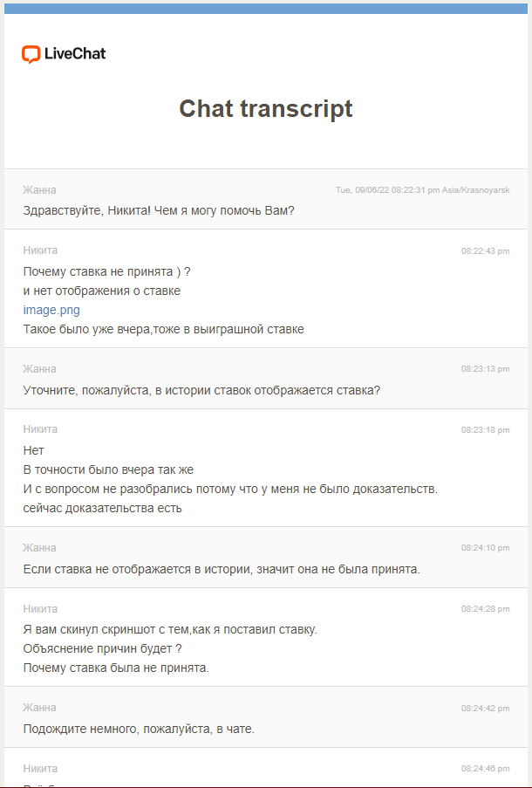Click the 08:23:13 pm timestamp

pyautogui.click(x=486, y=369)
